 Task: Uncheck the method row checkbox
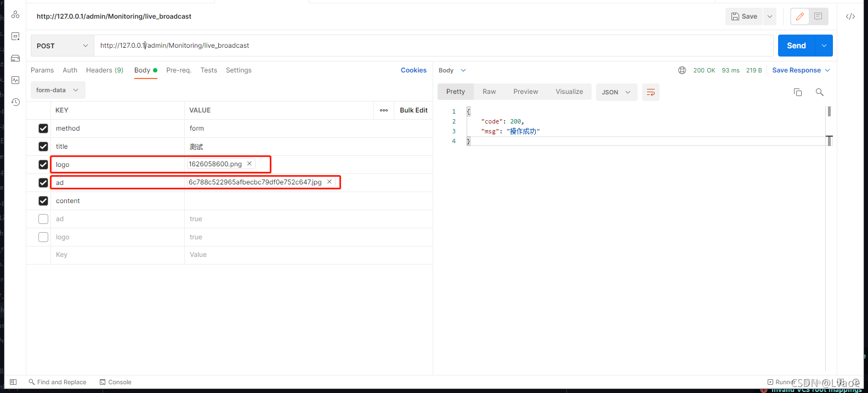tap(43, 128)
